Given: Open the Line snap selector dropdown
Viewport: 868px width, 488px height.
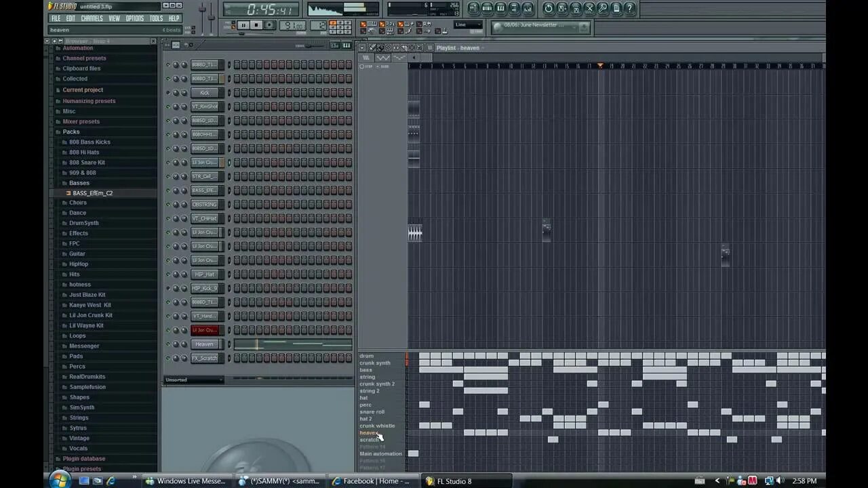Looking at the screenshot, I should (x=467, y=24).
